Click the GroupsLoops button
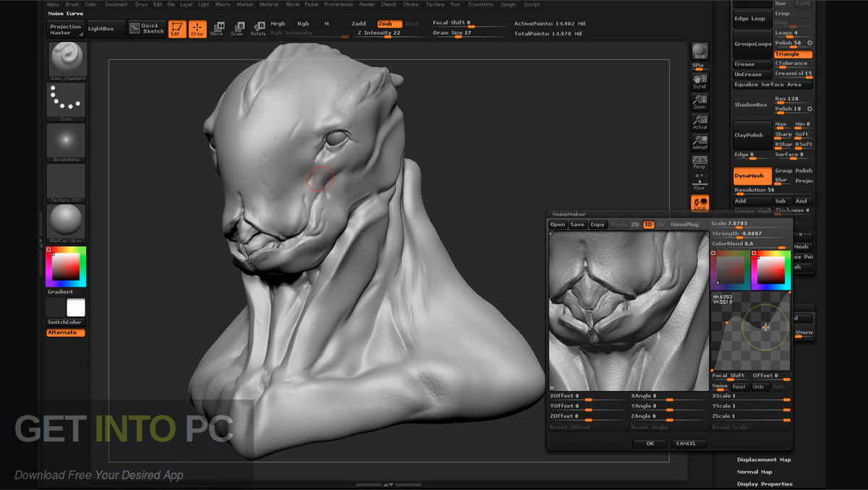This screenshot has height=490, width=868. point(752,43)
